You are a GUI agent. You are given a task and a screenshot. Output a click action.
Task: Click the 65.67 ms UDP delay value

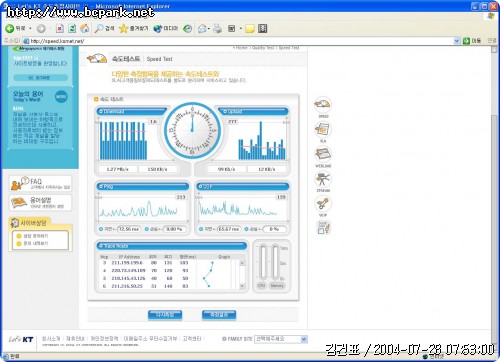coord(229,229)
